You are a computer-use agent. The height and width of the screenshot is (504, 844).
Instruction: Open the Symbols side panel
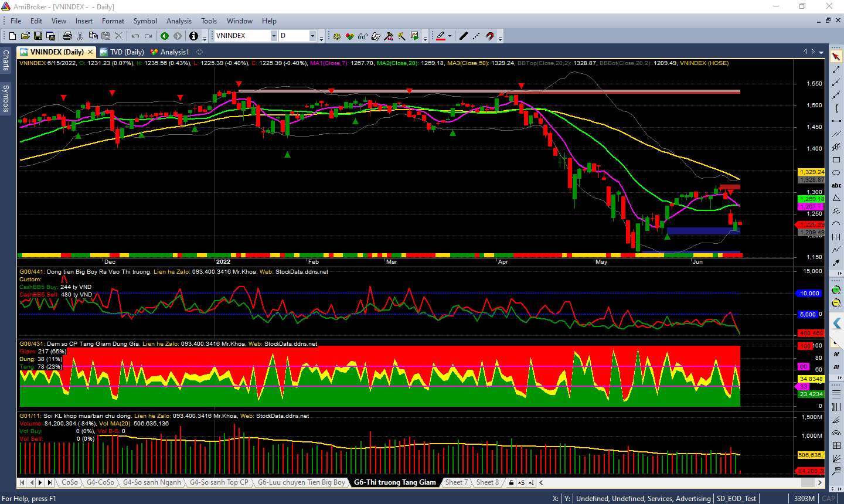point(5,98)
